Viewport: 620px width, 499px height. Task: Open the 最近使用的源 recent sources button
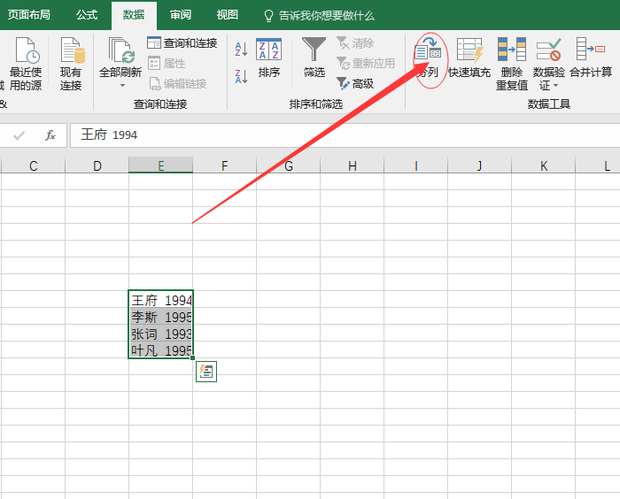[26, 64]
